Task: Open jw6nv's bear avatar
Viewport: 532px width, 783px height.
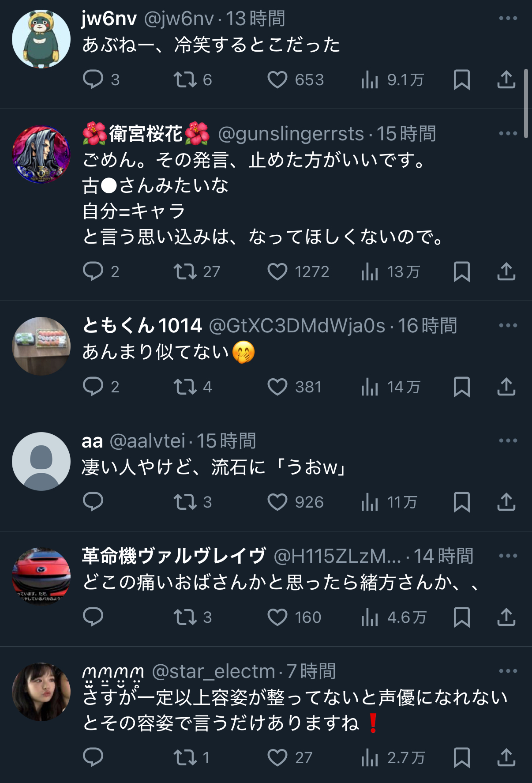Action: (41, 39)
